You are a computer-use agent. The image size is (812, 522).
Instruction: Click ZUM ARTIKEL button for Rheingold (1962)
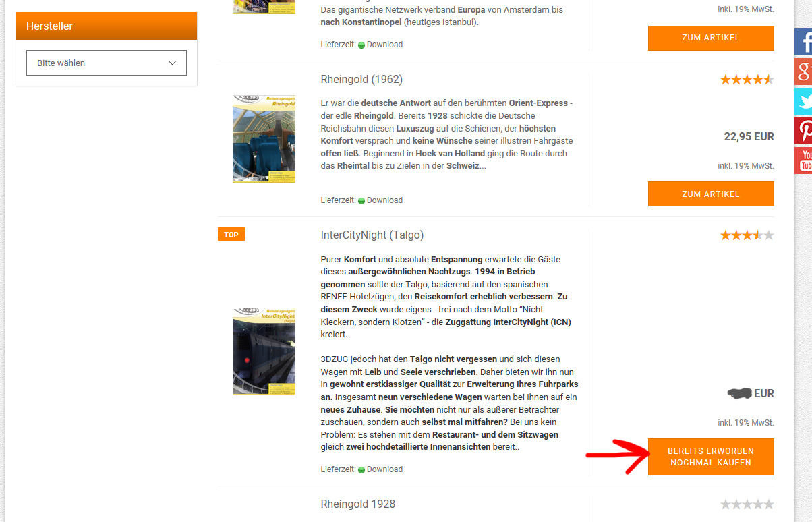pos(711,194)
